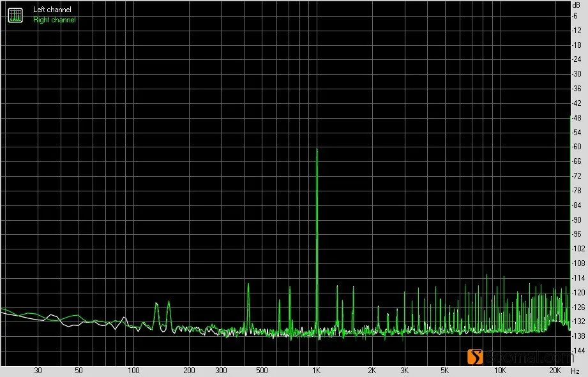Click the 5K frequency axis label
Screen dimensions: 588x377
pyautogui.click(x=445, y=371)
